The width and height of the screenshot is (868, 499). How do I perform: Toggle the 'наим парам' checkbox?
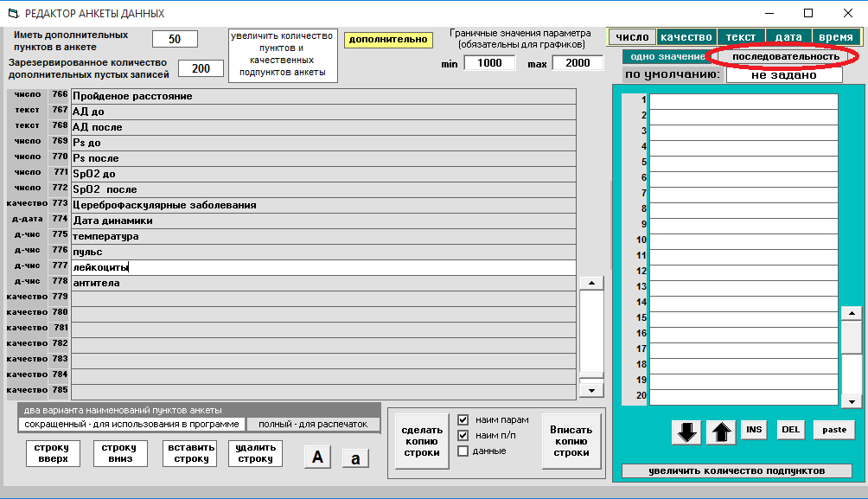click(x=463, y=419)
